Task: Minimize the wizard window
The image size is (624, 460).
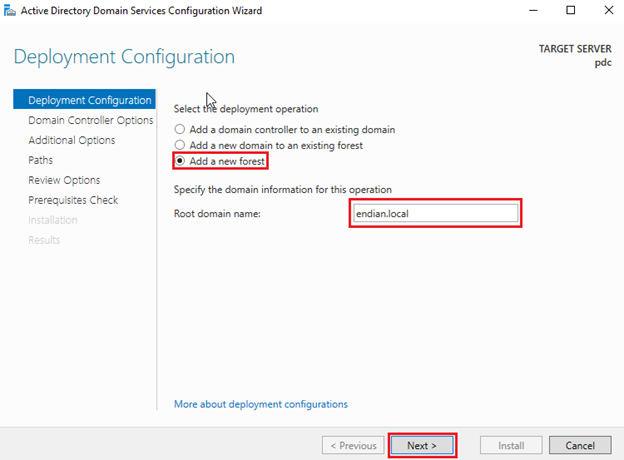Action: click(x=533, y=10)
